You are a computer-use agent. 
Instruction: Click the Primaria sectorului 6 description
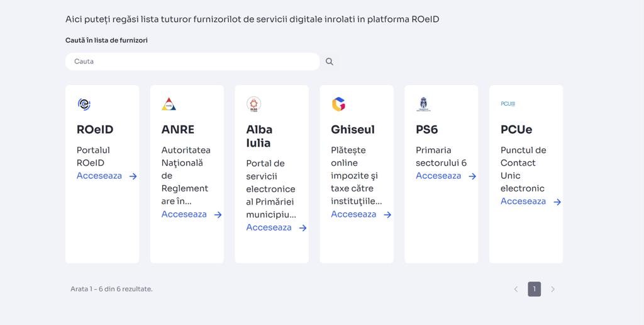coord(441,156)
